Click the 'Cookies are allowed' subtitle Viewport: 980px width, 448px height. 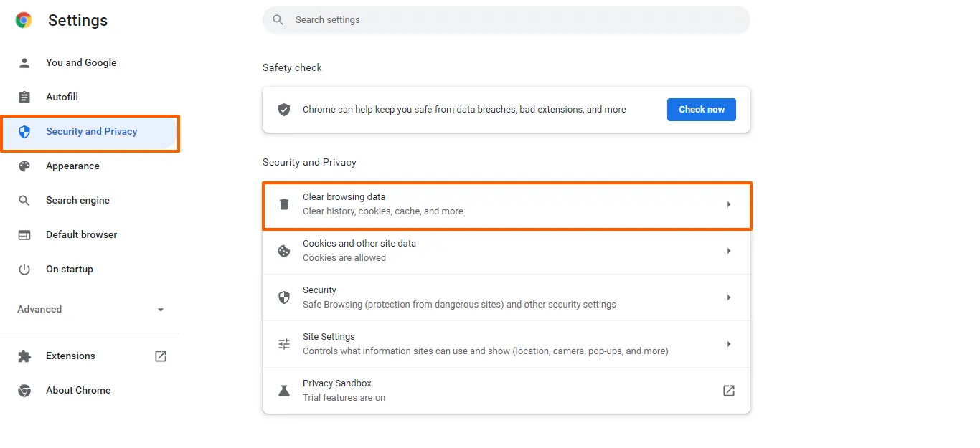coord(344,258)
